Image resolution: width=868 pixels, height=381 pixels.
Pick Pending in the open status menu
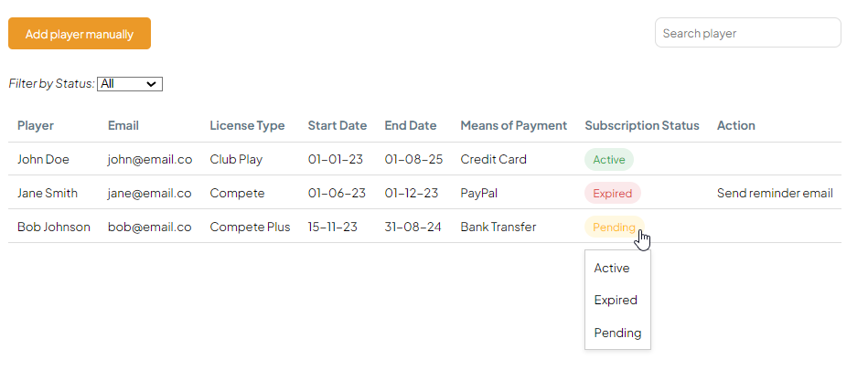[617, 333]
